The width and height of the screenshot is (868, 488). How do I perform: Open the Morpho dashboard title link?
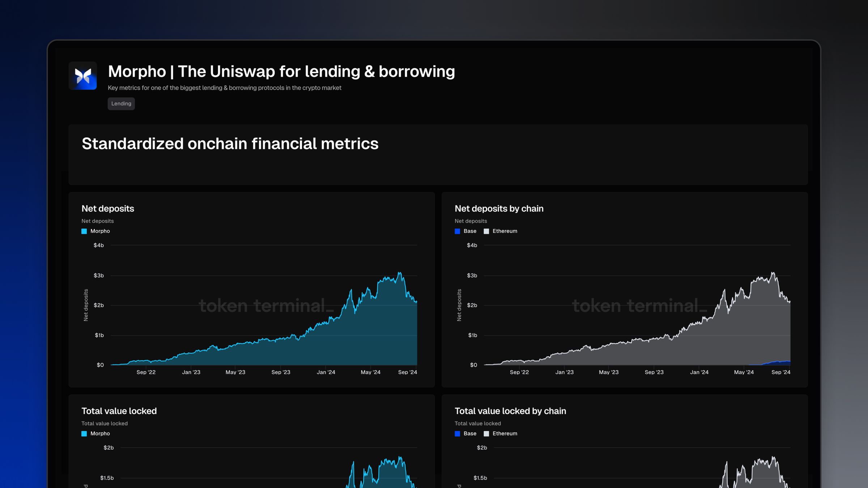pos(281,72)
